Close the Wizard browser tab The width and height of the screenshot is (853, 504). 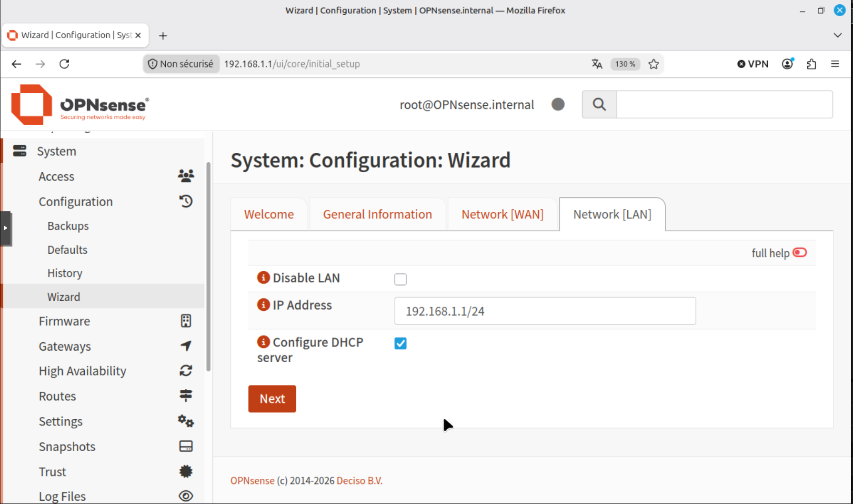138,35
